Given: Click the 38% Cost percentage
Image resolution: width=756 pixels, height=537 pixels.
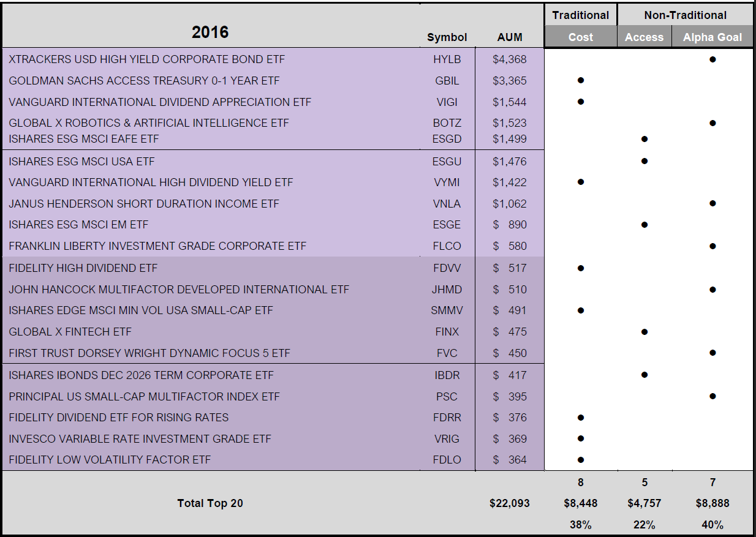Looking at the screenshot, I should coord(580,525).
